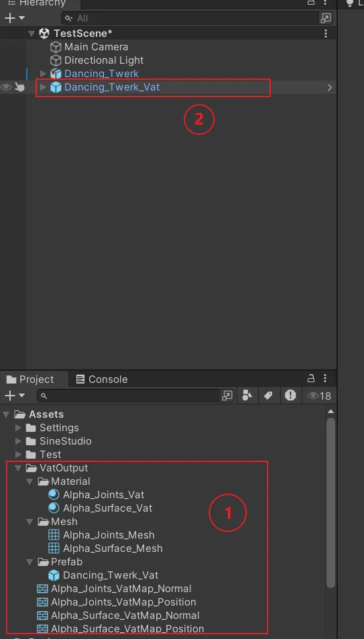Open search-by-type filter icon in Project
The height and width of the screenshot is (639, 364).
point(247,396)
